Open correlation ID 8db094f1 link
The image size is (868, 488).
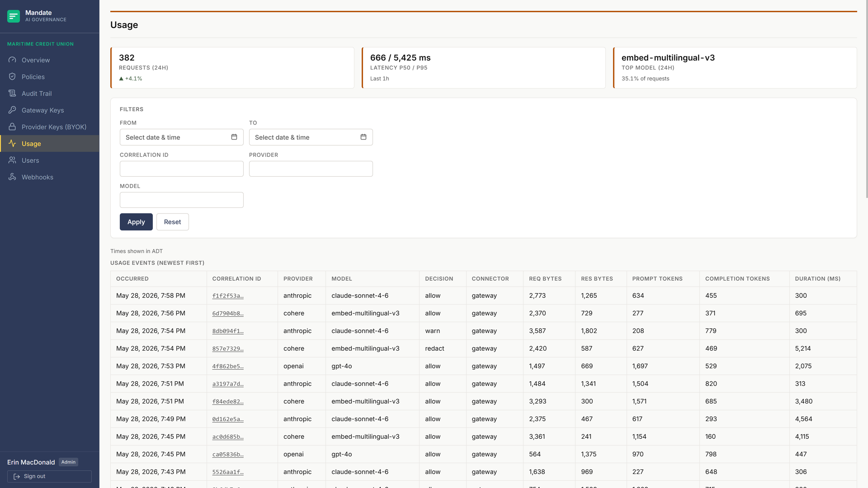tap(228, 331)
